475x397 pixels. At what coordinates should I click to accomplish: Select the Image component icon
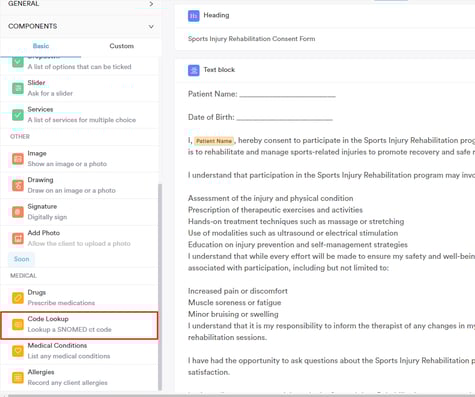pyautogui.click(x=18, y=159)
